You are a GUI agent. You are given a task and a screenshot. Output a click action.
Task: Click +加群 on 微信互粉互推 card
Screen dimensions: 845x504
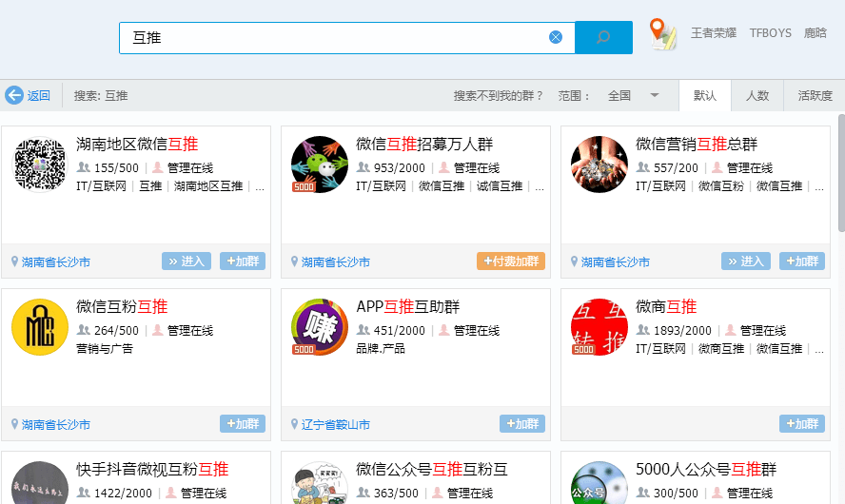tap(243, 424)
